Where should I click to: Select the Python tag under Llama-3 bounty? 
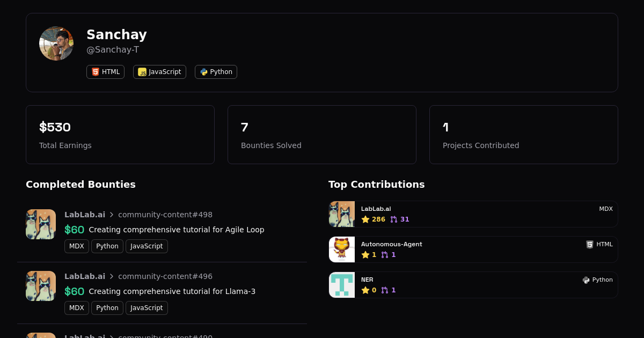tap(107, 308)
